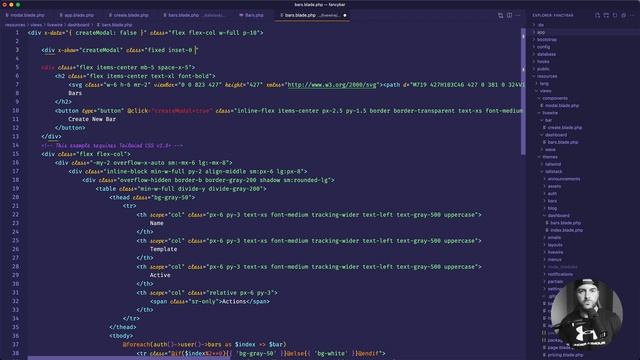
Task: Open Explorer views and more actions menu
Action: pyautogui.click(x=632, y=16)
